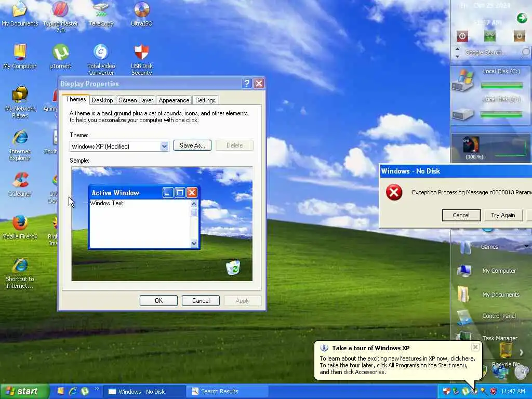Launch Mozilla Firefox desktop icon
532x399 pixels.
[x=20, y=228]
